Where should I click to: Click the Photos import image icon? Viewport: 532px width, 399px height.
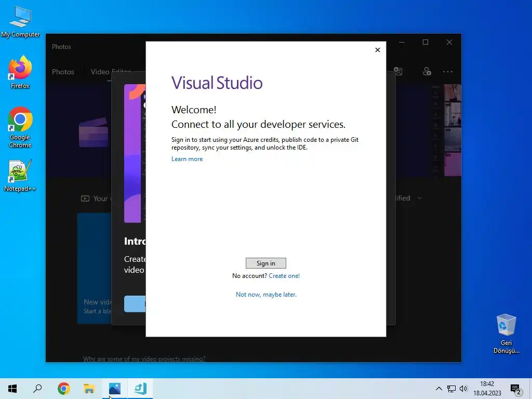click(398, 71)
